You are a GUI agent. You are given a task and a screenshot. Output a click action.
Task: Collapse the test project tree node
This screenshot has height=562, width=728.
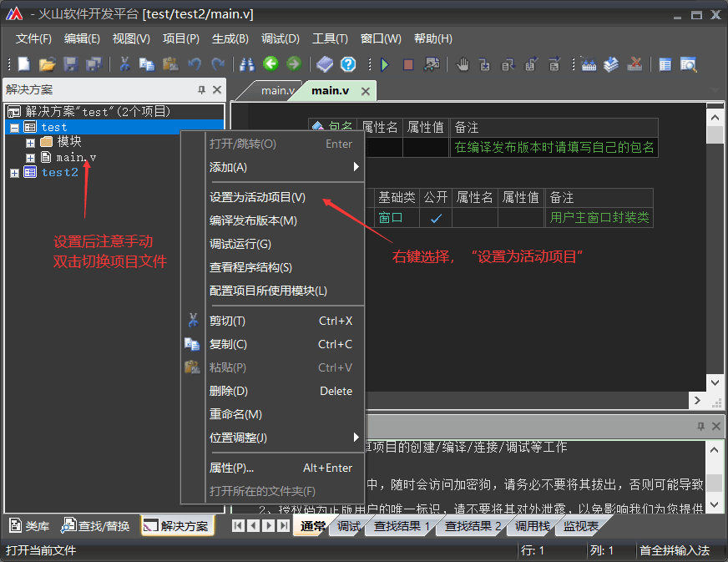[x=14, y=128]
